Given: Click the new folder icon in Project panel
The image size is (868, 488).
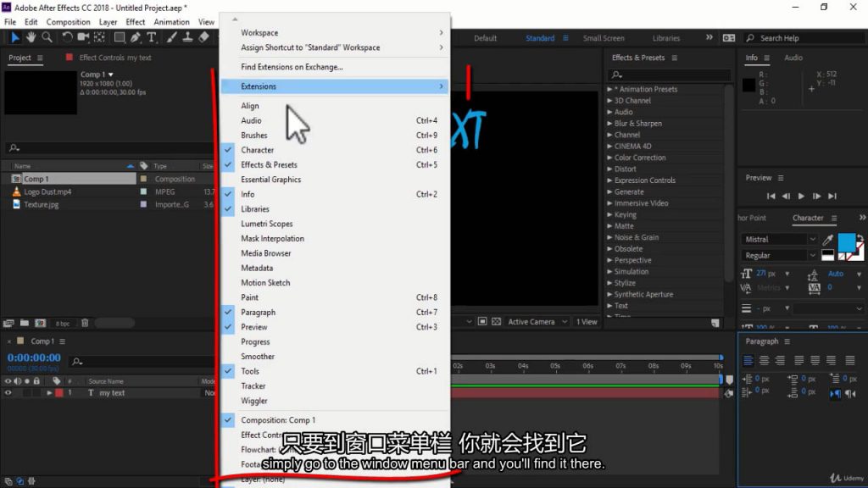Looking at the screenshot, I should click(x=25, y=323).
